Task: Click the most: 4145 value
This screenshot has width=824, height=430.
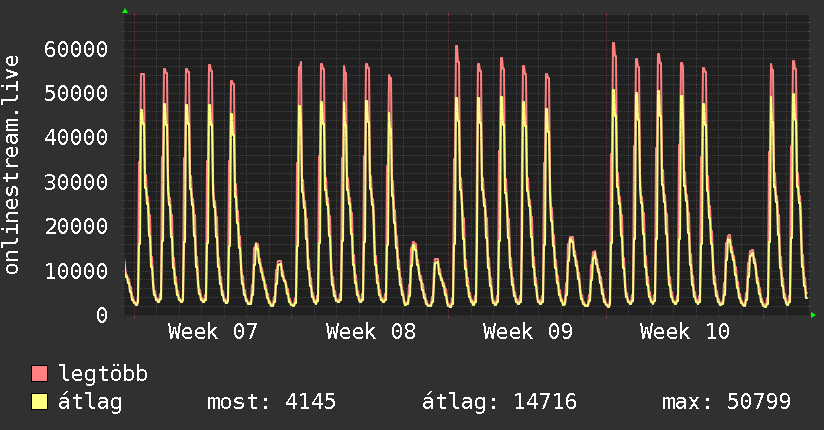Action: pos(271,402)
